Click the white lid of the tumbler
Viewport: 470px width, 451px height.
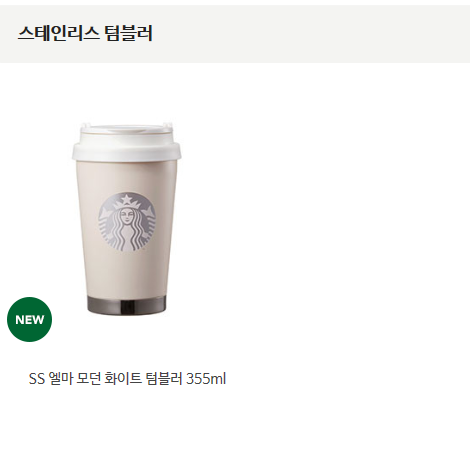tap(127, 142)
